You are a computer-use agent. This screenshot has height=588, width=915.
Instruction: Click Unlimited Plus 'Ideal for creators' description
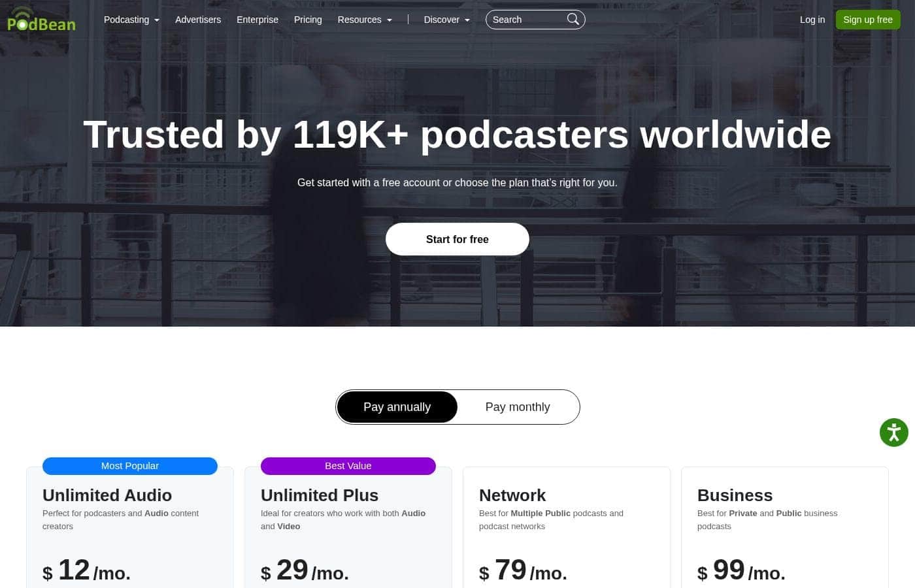coord(343,520)
